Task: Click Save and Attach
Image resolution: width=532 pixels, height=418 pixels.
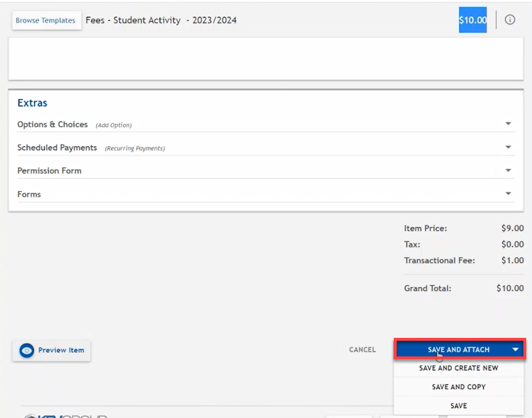Action: point(460,349)
